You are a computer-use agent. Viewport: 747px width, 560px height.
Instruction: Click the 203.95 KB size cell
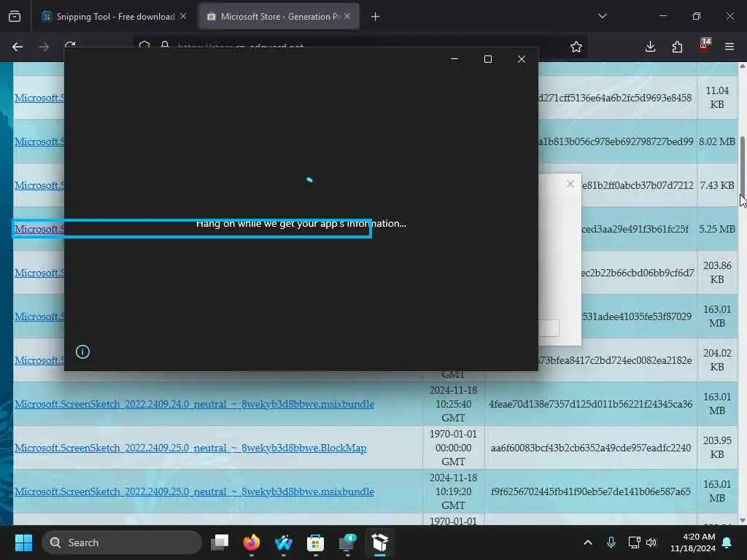(x=717, y=448)
